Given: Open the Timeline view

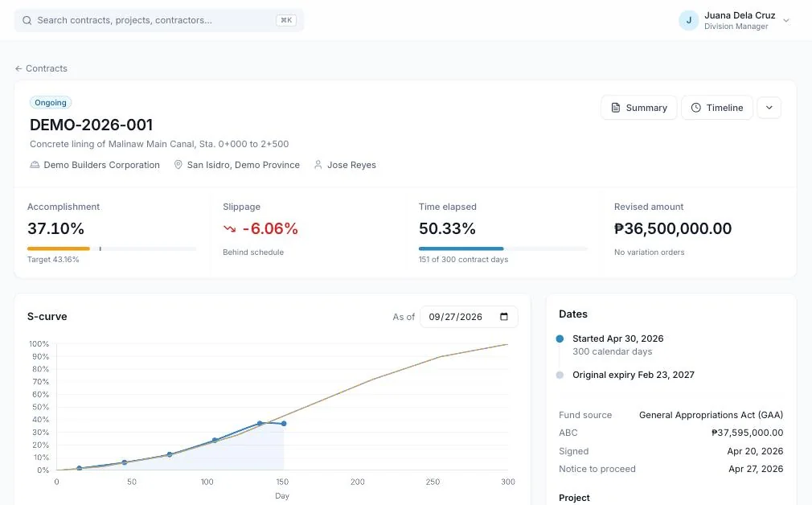Looking at the screenshot, I should click(x=716, y=108).
